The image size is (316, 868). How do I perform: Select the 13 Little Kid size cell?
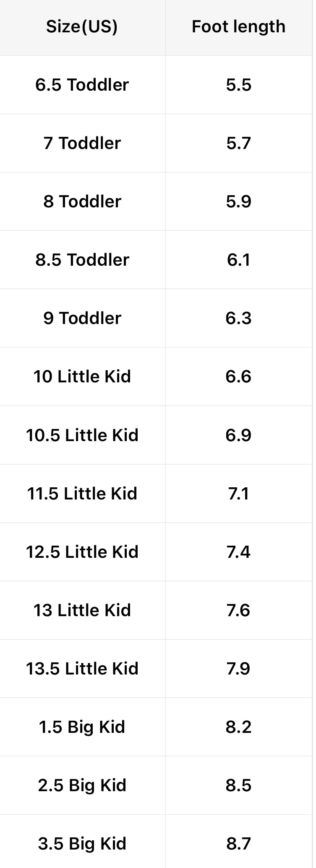82,610
